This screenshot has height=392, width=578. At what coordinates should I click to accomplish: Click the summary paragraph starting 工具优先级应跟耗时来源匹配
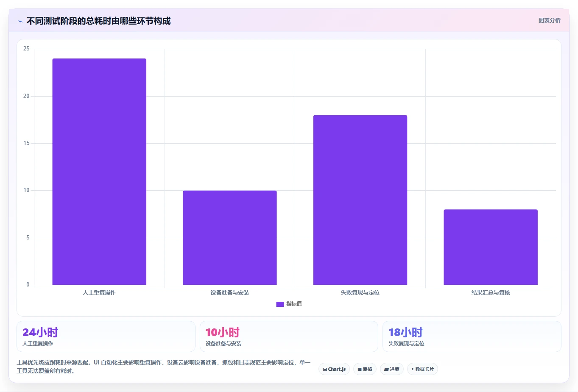[164, 367]
